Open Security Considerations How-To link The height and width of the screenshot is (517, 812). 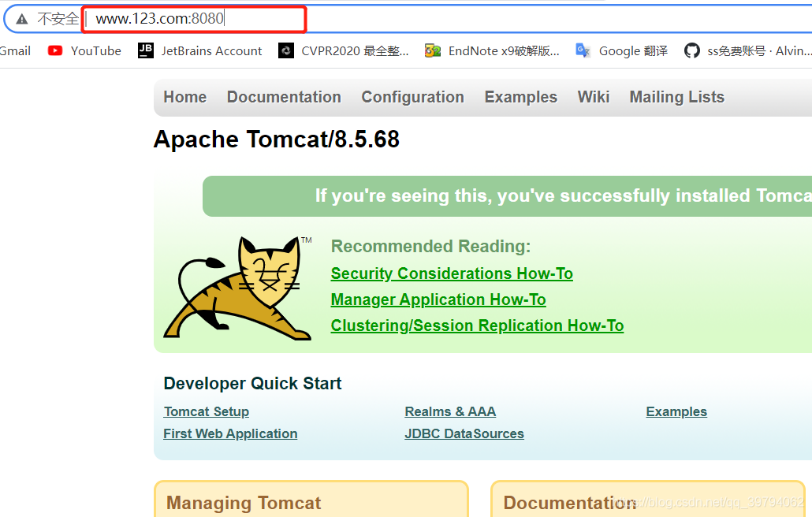click(452, 273)
